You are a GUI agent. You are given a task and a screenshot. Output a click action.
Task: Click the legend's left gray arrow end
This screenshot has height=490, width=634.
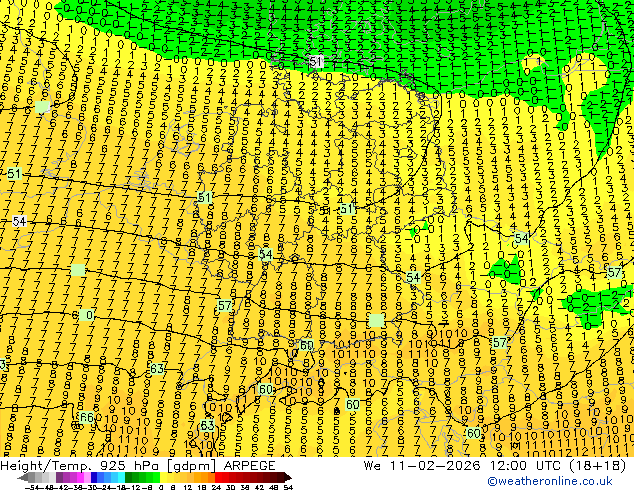23,477
